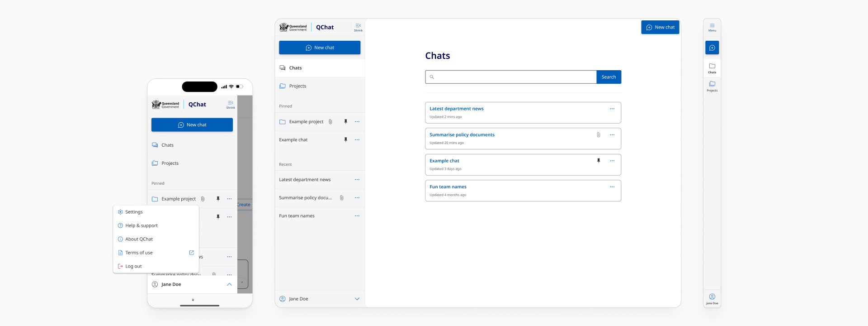Open Fun team names chat card
868x326 pixels.
pyautogui.click(x=523, y=191)
